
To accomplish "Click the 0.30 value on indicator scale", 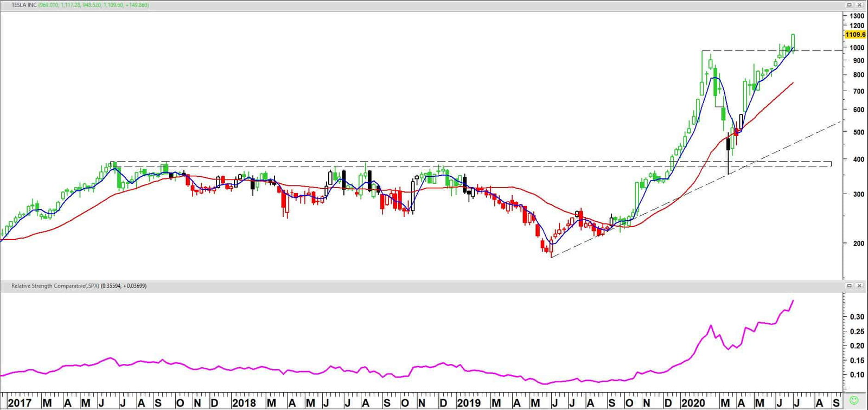I will click(858, 317).
